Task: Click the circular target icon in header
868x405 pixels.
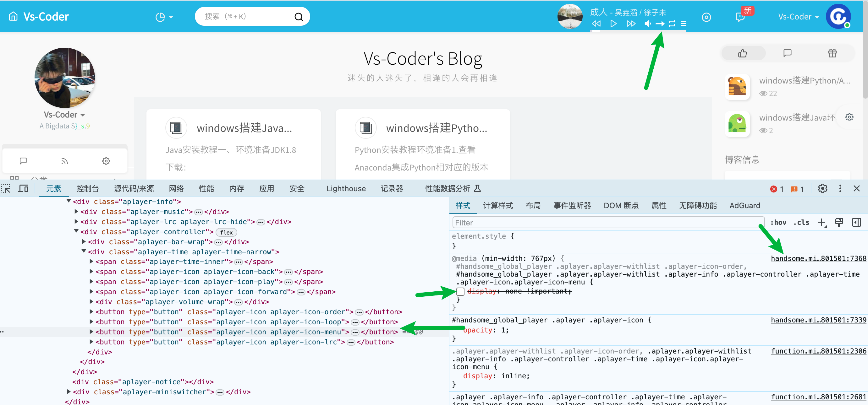Action: 706,17
